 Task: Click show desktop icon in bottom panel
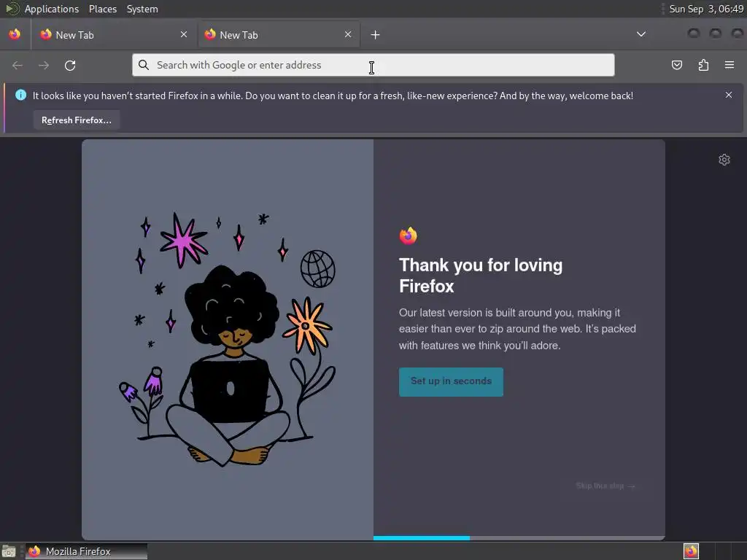coord(9,551)
